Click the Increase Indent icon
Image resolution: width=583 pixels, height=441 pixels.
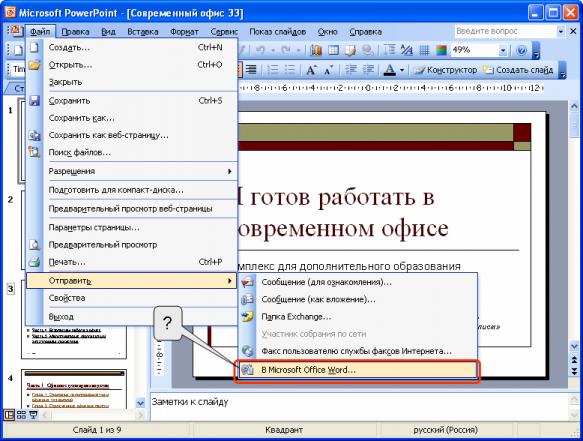click(368, 70)
